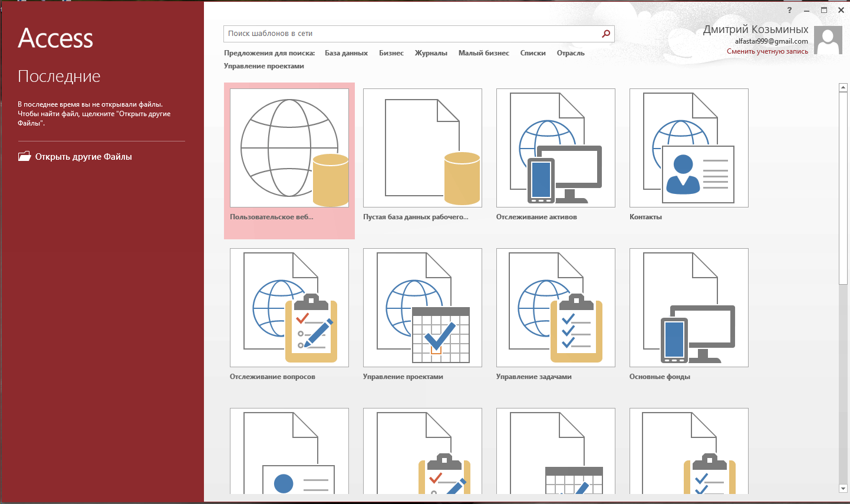Open the Отрасль search suggestion
850x504 pixels.
571,53
